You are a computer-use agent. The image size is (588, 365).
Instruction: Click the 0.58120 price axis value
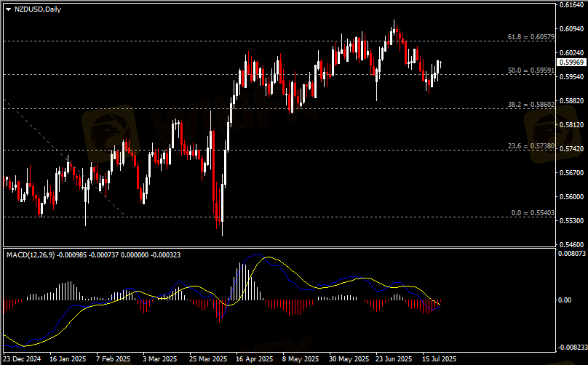point(571,125)
